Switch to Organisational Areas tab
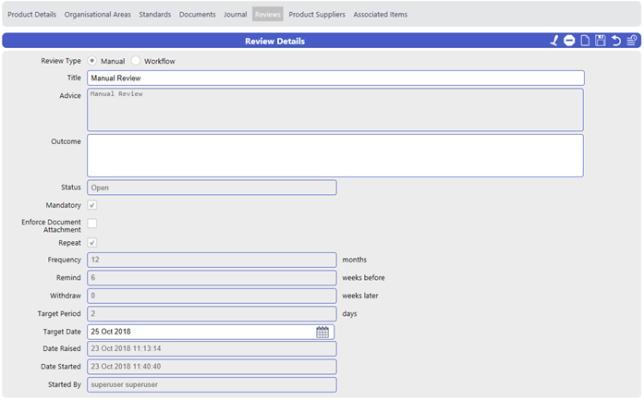 [x=97, y=14]
